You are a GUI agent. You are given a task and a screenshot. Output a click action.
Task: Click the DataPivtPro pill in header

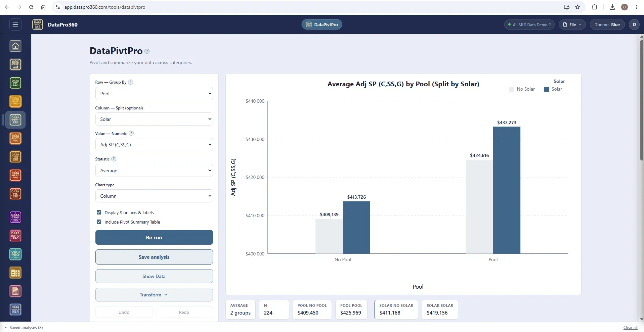321,25
